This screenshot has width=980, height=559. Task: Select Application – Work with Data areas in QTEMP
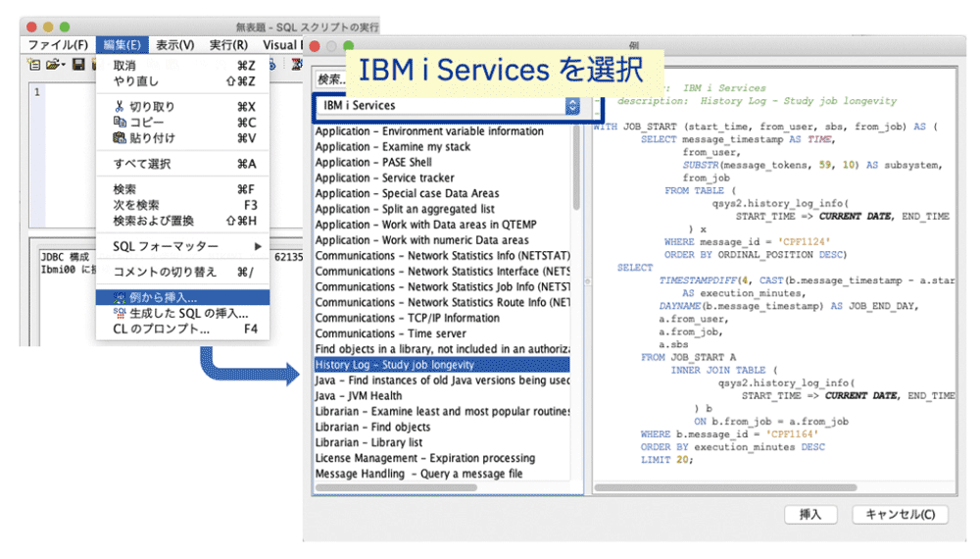[442, 225]
